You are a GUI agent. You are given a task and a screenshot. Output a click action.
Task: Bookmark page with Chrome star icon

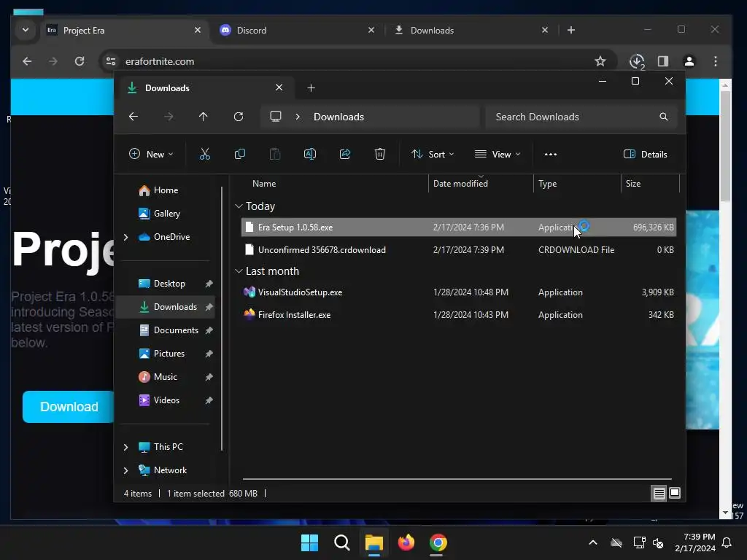(600, 61)
